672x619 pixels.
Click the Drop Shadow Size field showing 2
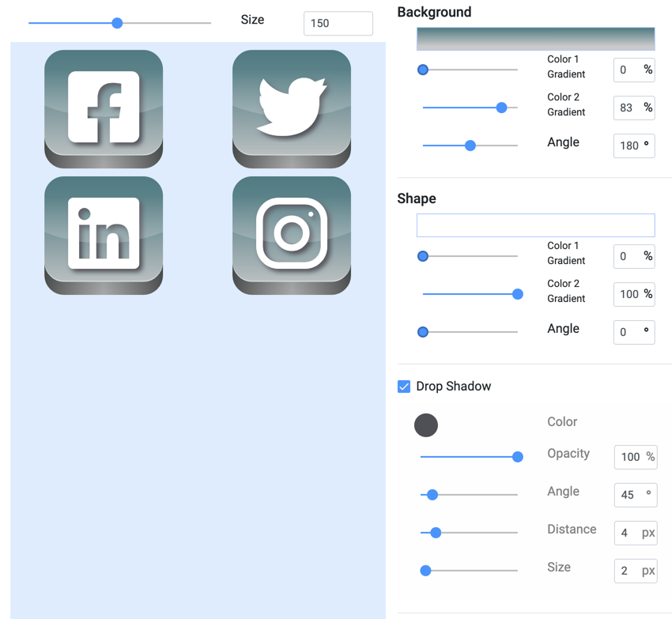[636, 571]
